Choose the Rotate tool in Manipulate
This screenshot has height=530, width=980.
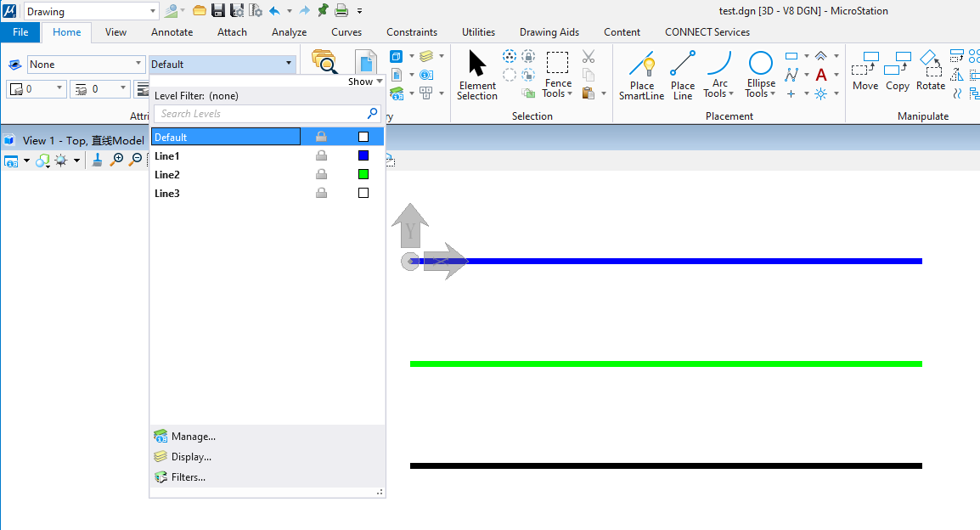point(931,71)
